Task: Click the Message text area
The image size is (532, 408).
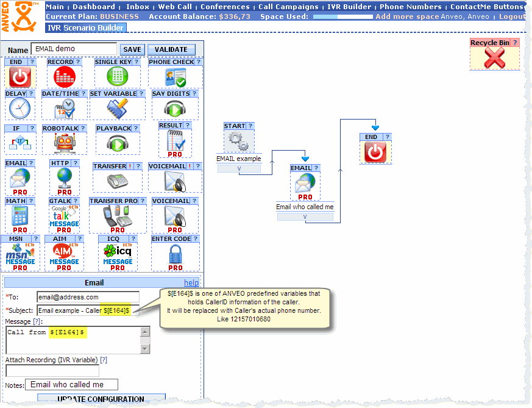Action: [x=73, y=340]
